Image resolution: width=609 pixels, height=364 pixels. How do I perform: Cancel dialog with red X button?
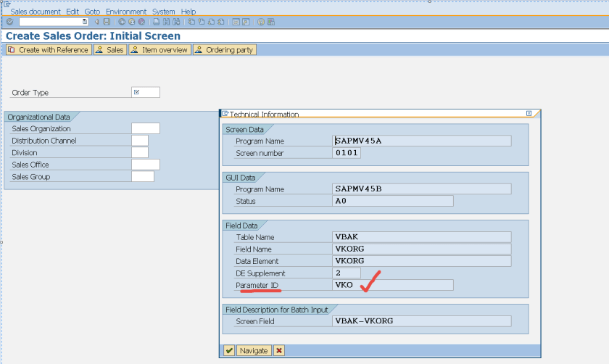pyautogui.click(x=279, y=350)
